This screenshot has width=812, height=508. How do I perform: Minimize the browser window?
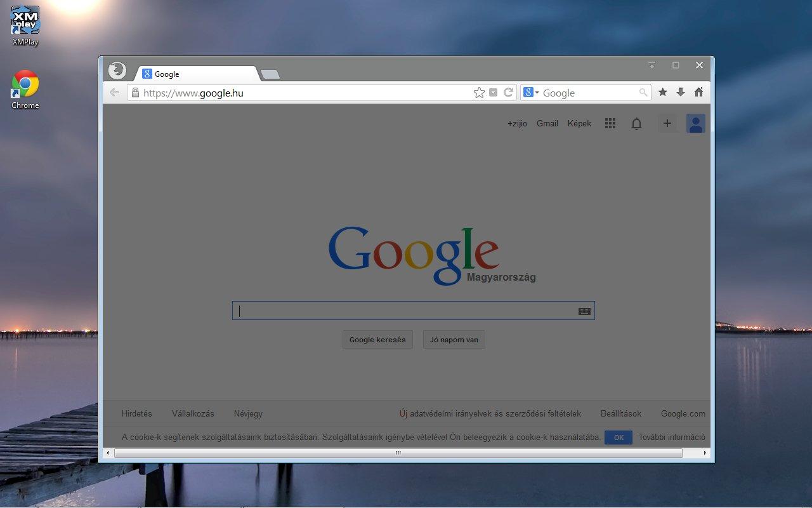pos(652,65)
